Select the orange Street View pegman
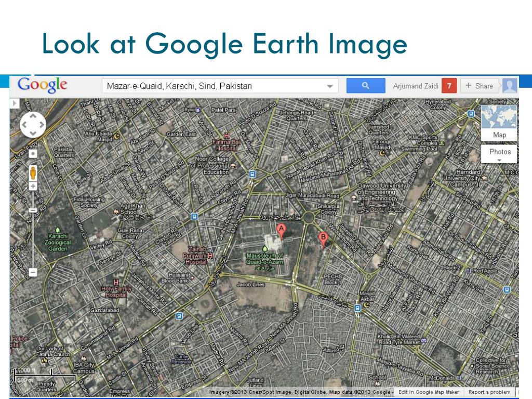 point(33,172)
